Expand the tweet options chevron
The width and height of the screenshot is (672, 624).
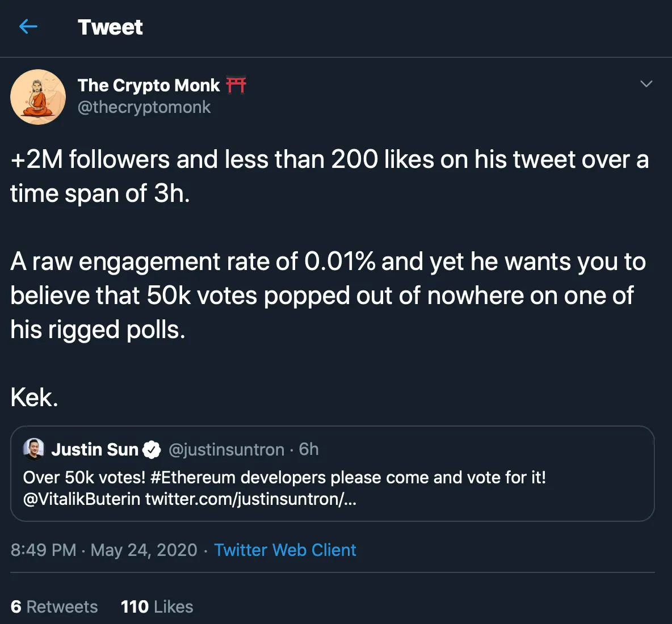pos(646,84)
